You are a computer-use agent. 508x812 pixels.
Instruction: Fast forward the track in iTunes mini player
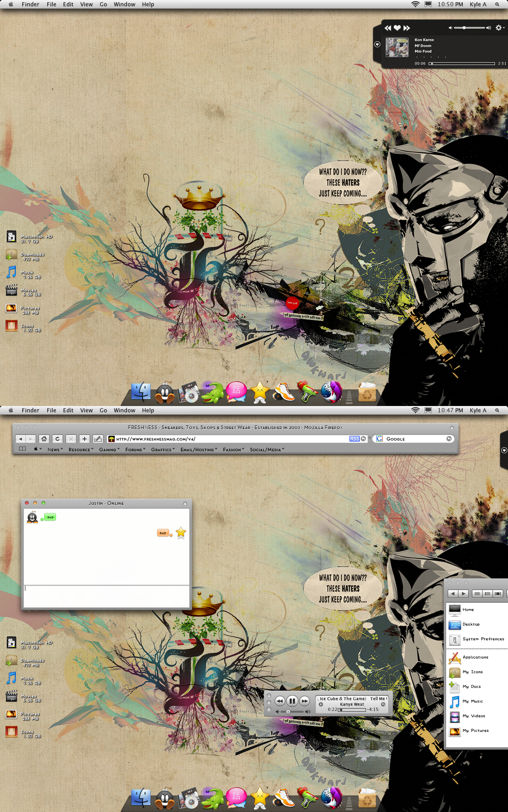click(304, 701)
